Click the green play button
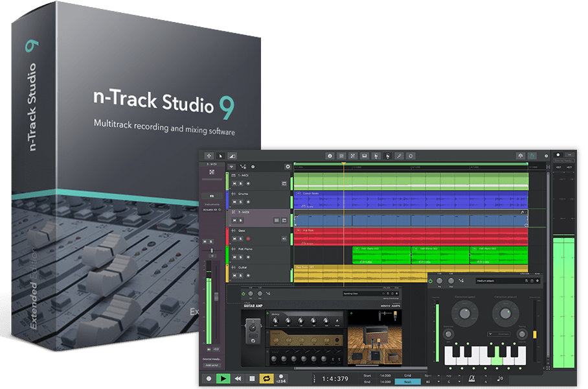The image size is (588, 389). [223, 379]
